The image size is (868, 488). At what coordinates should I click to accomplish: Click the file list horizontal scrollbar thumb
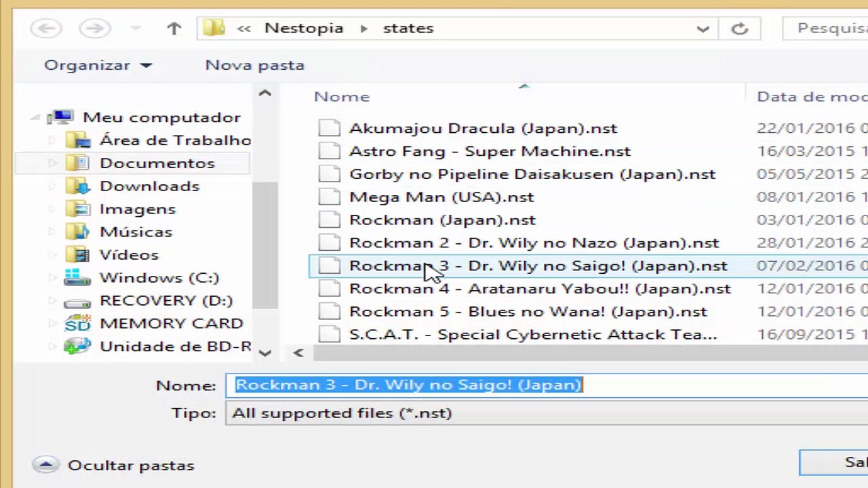590,352
